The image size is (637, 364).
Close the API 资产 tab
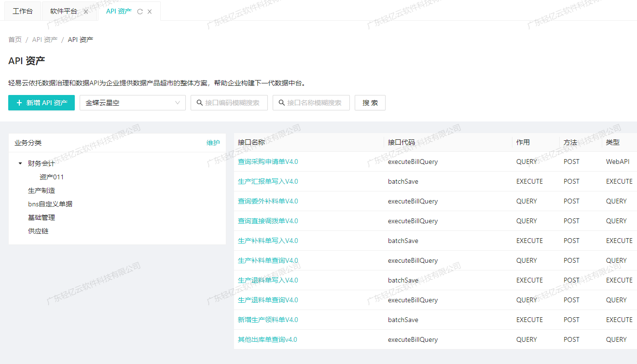pyautogui.click(x=150, y=12)
